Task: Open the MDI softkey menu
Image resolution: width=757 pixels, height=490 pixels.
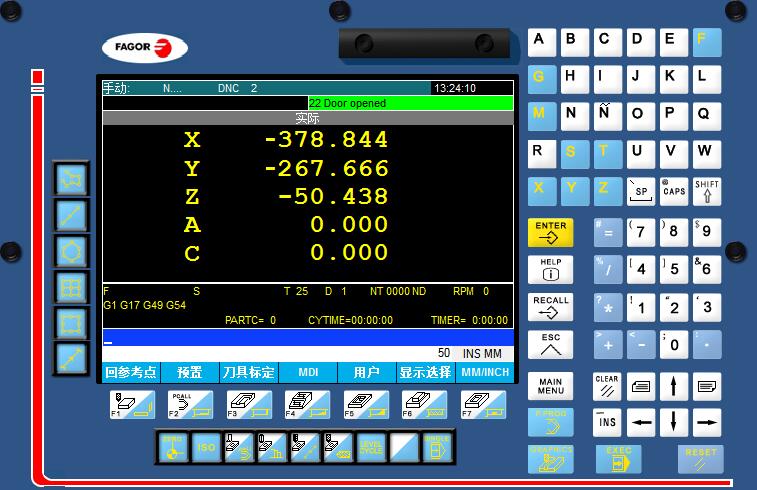Action: [x=308, y=373]
